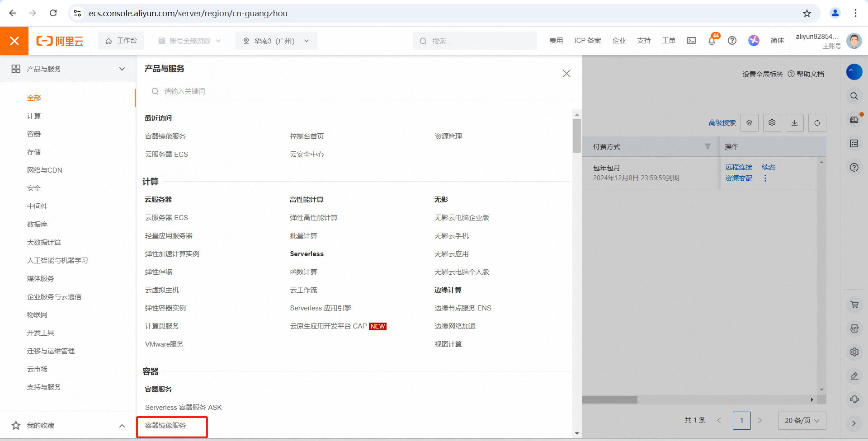The image size is (868, 441).
Task: Click 续费 renewal link
Action: pos(769,167)
